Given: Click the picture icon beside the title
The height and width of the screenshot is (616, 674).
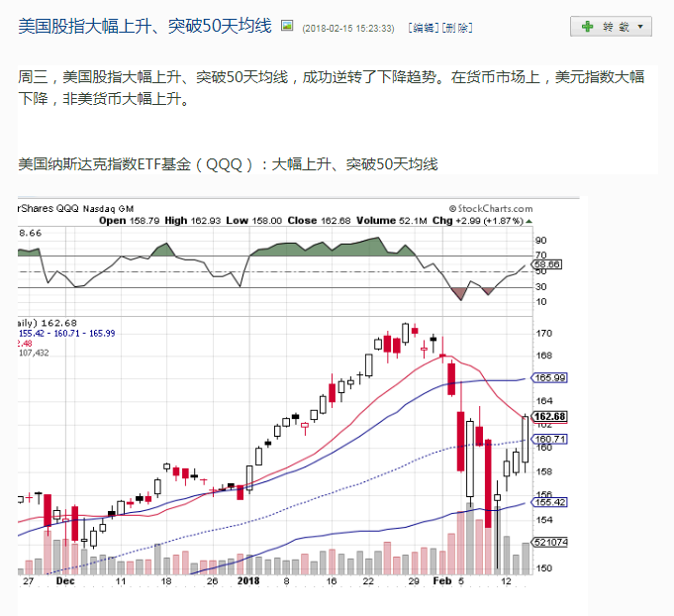Looking at the screenshot, I should click(x=287, y=26).
